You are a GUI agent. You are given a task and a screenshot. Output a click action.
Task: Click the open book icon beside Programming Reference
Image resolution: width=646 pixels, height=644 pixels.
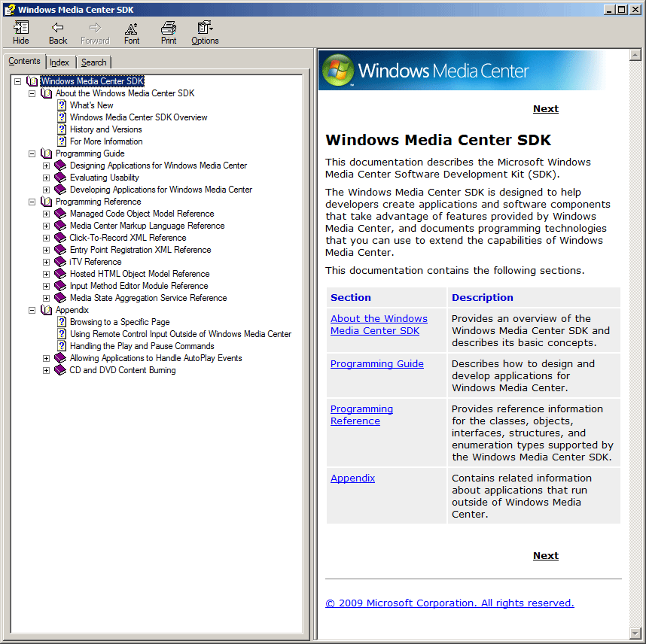pos(46,202)
